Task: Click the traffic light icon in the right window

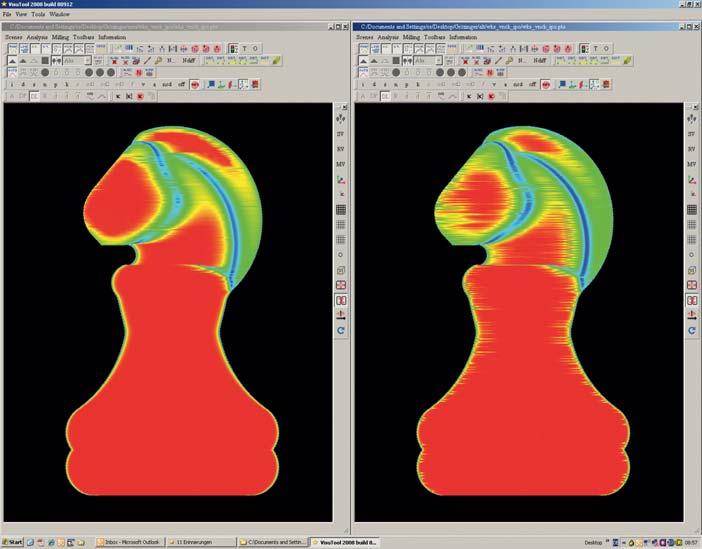Action: coord(584,48)
